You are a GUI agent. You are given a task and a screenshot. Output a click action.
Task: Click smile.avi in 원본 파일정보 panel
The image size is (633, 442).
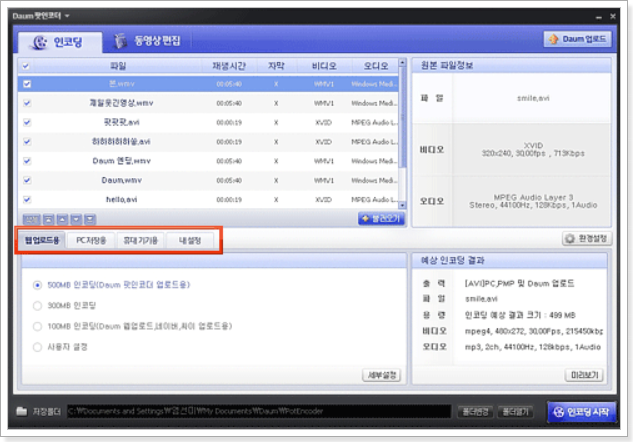533,98
